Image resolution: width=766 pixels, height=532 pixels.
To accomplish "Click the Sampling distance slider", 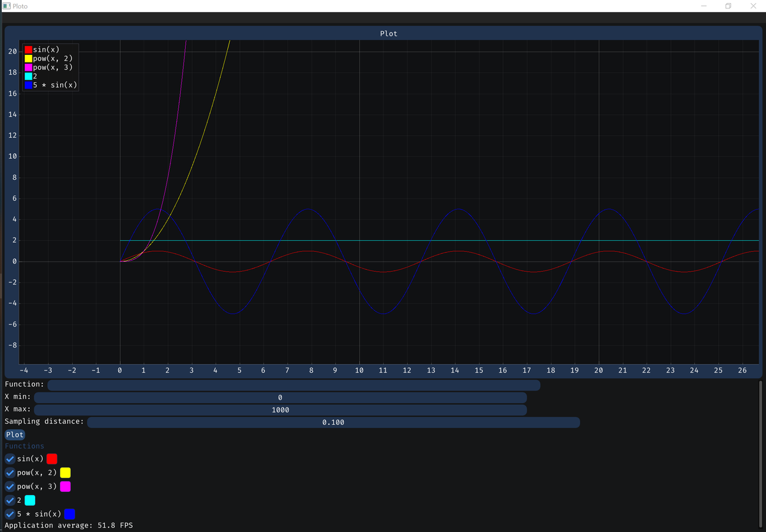I will tap(333, 422).
